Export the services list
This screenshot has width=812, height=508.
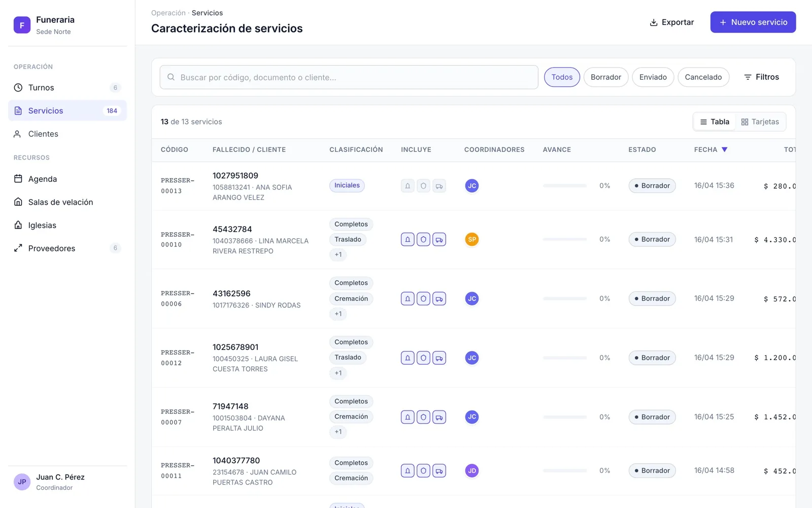point(671,22)
